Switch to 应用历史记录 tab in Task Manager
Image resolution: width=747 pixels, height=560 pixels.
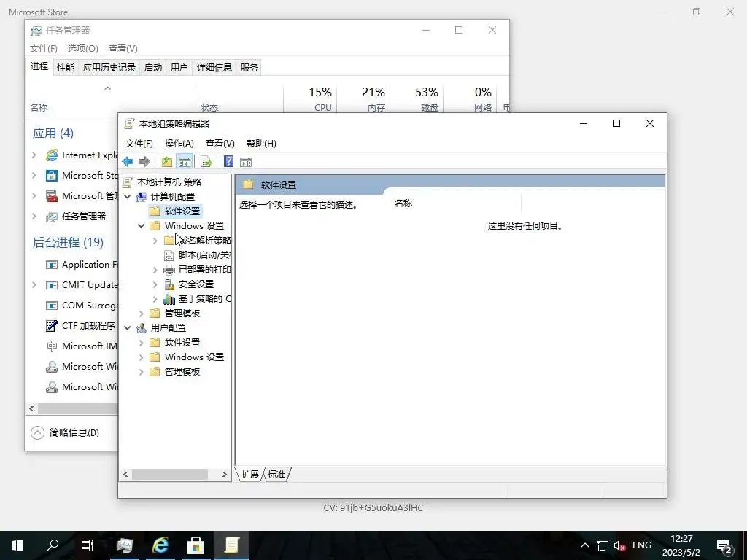point(109,68)
